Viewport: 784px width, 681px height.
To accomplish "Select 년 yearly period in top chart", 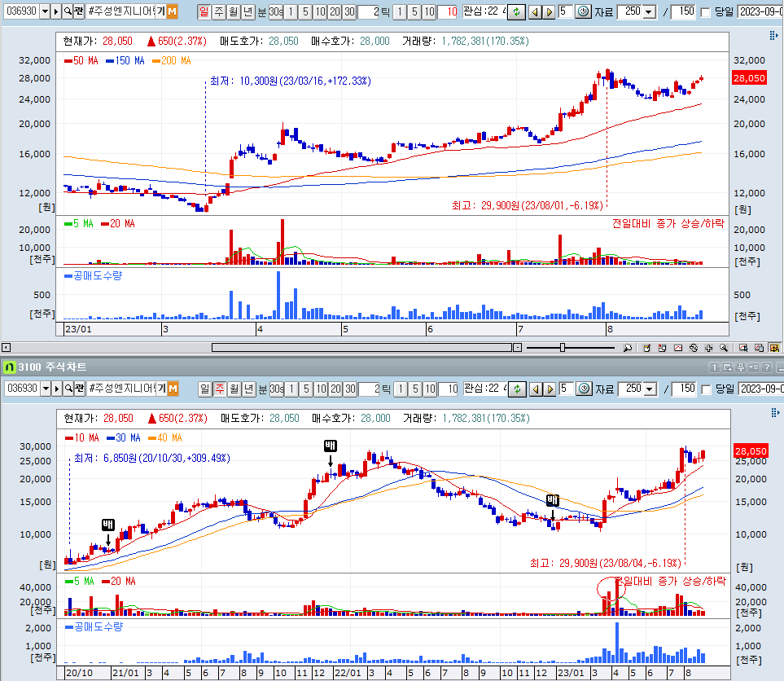I will 247,11.
